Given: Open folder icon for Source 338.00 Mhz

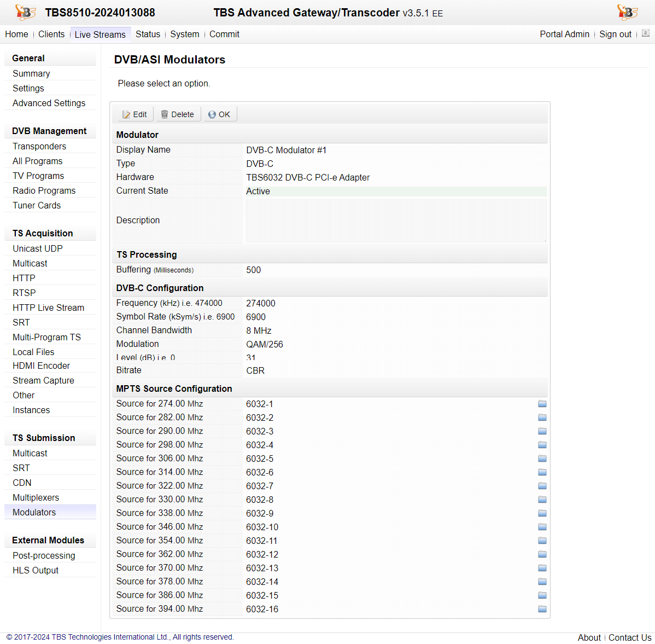Looking at the screenshot, I should pyautogui.click(x=542, y=513).
